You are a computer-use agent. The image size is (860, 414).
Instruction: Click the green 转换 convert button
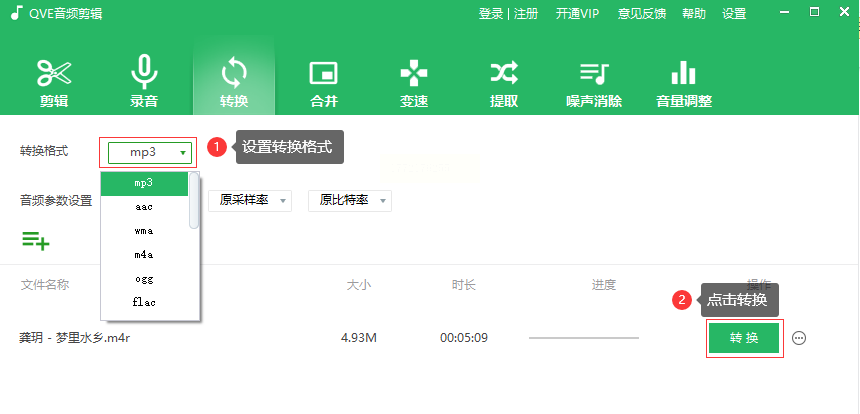click(x=744, y=338)
